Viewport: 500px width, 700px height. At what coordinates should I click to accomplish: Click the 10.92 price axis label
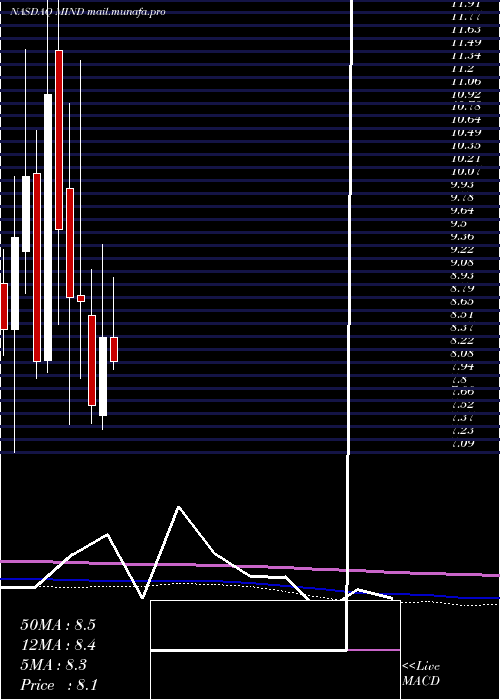466,94
